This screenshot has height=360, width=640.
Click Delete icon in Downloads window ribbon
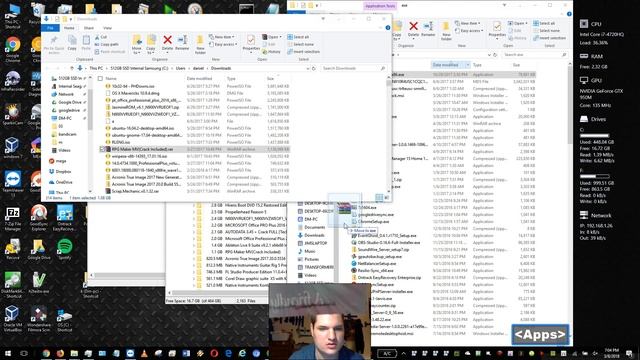coord(167,42)
